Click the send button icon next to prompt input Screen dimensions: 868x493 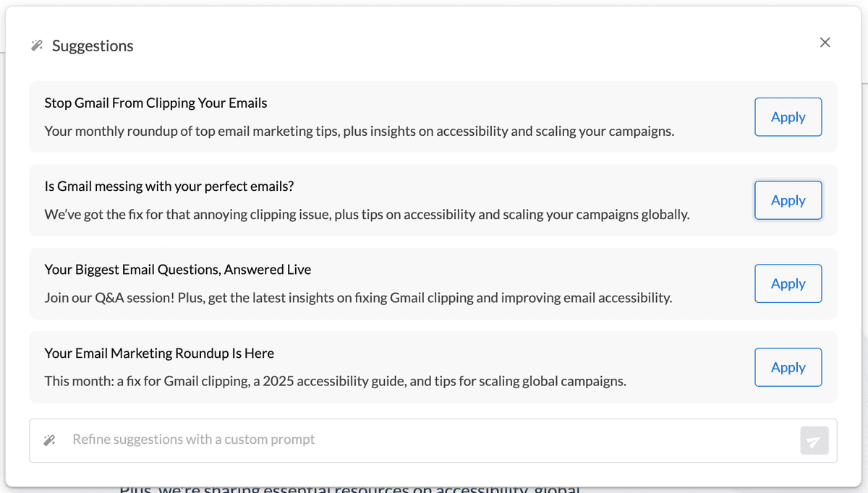click(x=814, y=440)
